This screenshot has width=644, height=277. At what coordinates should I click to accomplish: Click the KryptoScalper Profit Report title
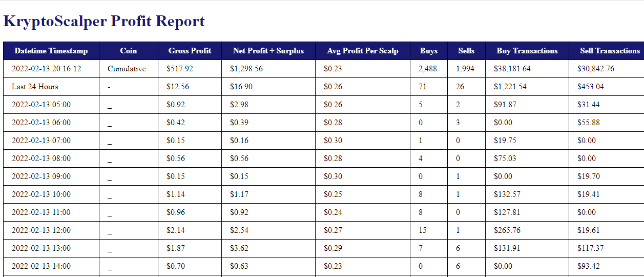[x=104, y=21]
